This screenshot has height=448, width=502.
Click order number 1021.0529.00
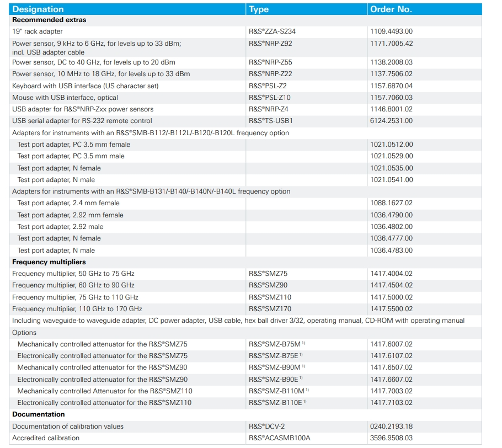(392, 156)
